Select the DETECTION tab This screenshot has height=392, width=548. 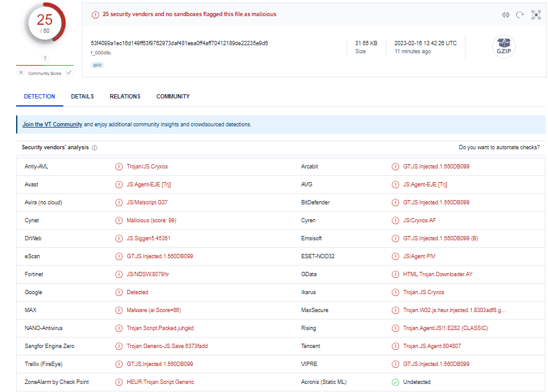pos(40,97)
